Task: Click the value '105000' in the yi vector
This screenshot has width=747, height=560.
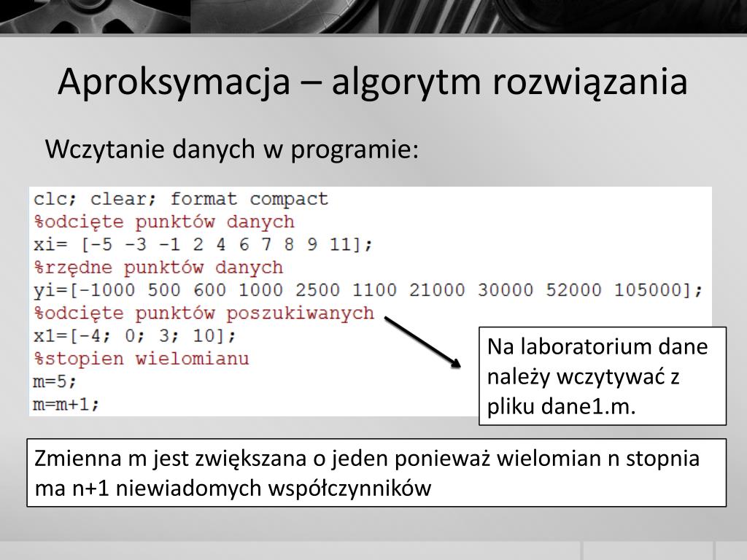Action: 648,290
